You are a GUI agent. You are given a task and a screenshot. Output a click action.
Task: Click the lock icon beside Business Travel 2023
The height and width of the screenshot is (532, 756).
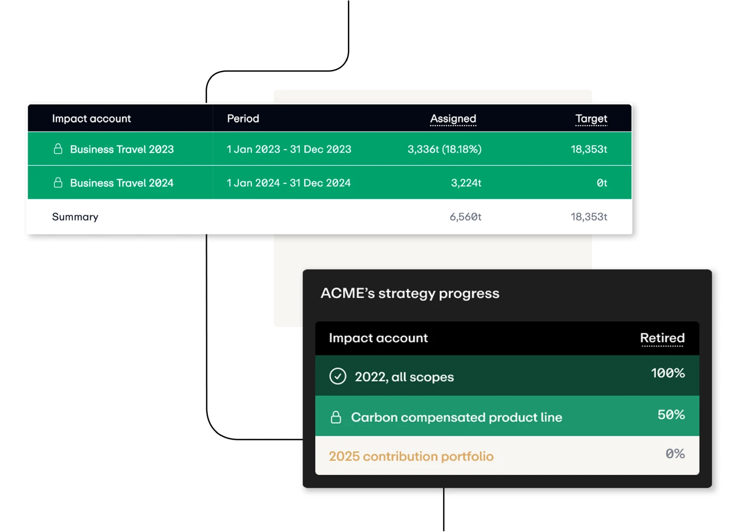click(x=58, y=149)
